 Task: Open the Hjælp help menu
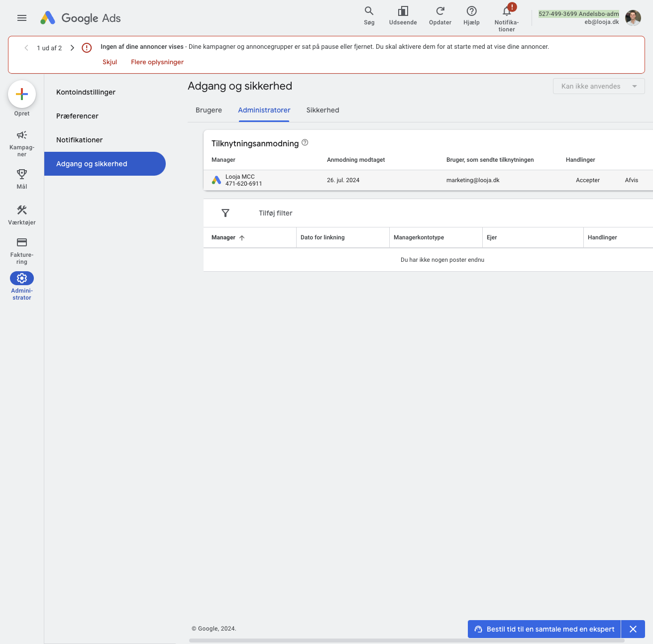(471, 16)
